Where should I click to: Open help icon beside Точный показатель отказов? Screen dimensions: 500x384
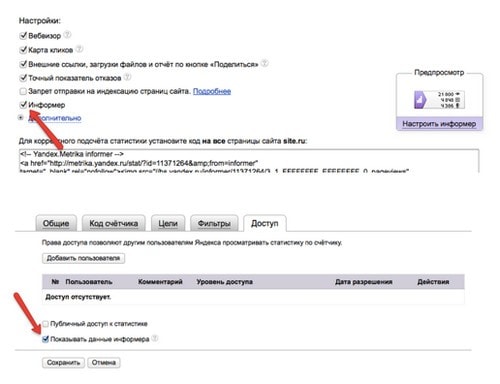(127, 77)
